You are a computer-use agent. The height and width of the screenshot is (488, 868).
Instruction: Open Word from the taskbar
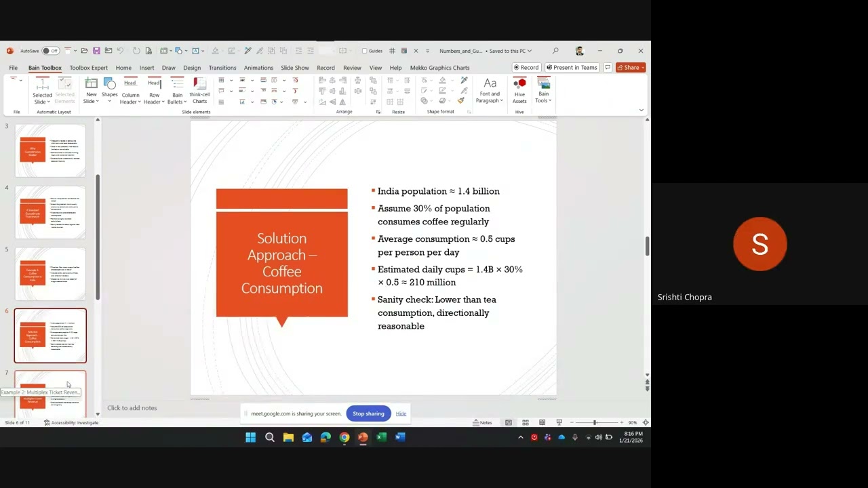tap(400, 437)
